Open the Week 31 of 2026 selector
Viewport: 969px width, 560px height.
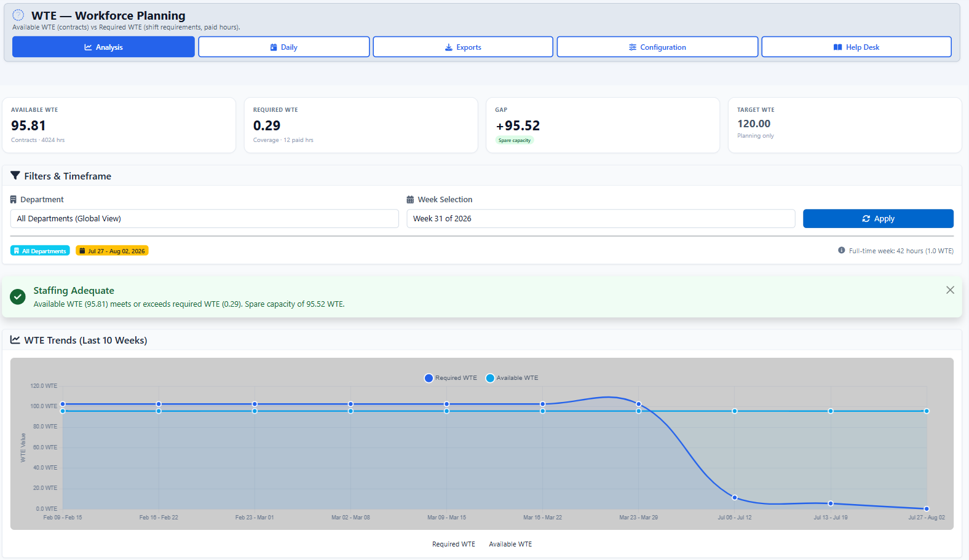601,219
